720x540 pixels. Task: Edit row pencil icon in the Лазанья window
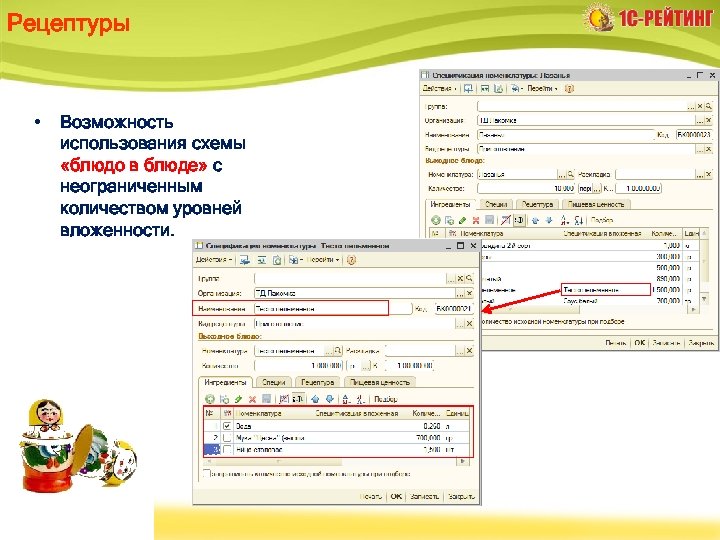coord(463,220)
